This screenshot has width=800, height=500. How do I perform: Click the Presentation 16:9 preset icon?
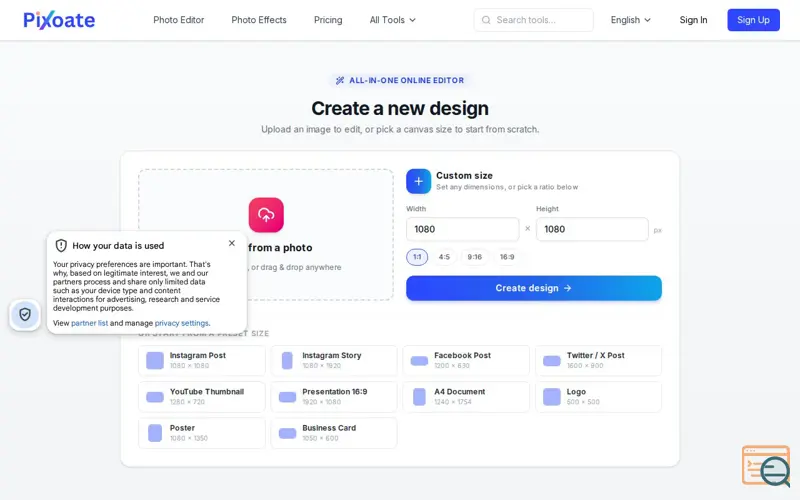tap(287, 397)
